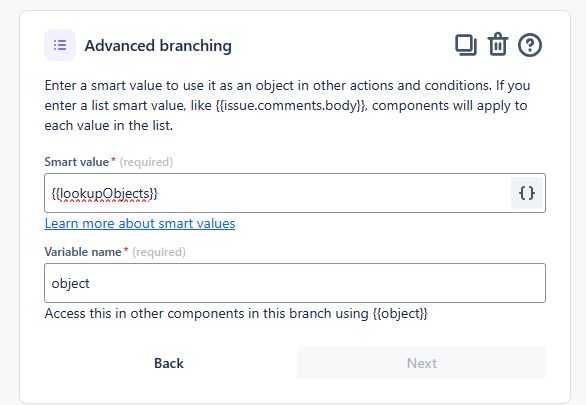586x405 pixels.
Task: Click the Advanced branching heading text
Action: coord(158,46)
